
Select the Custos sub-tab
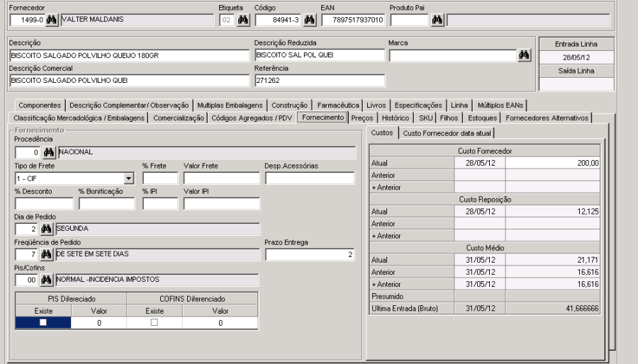tap(381, 133)
